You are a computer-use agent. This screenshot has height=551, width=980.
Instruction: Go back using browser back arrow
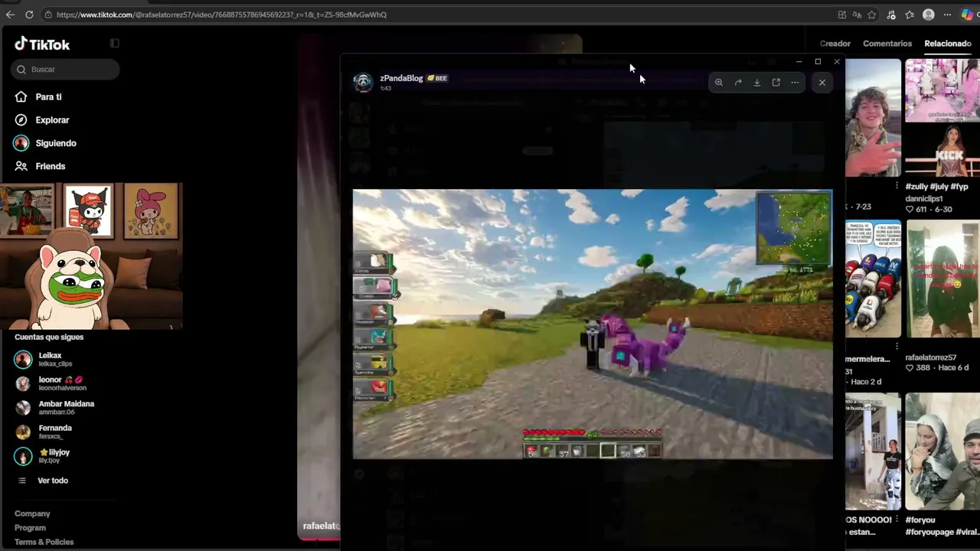(10, 15)
